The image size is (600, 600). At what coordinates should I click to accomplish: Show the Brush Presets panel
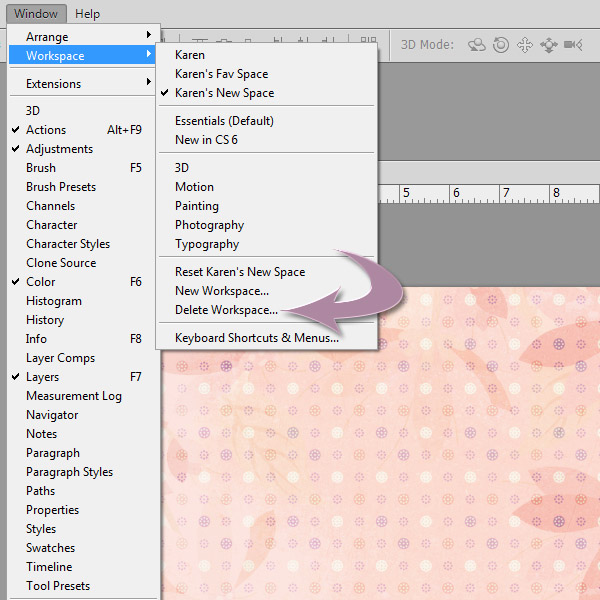pos(81,187)
